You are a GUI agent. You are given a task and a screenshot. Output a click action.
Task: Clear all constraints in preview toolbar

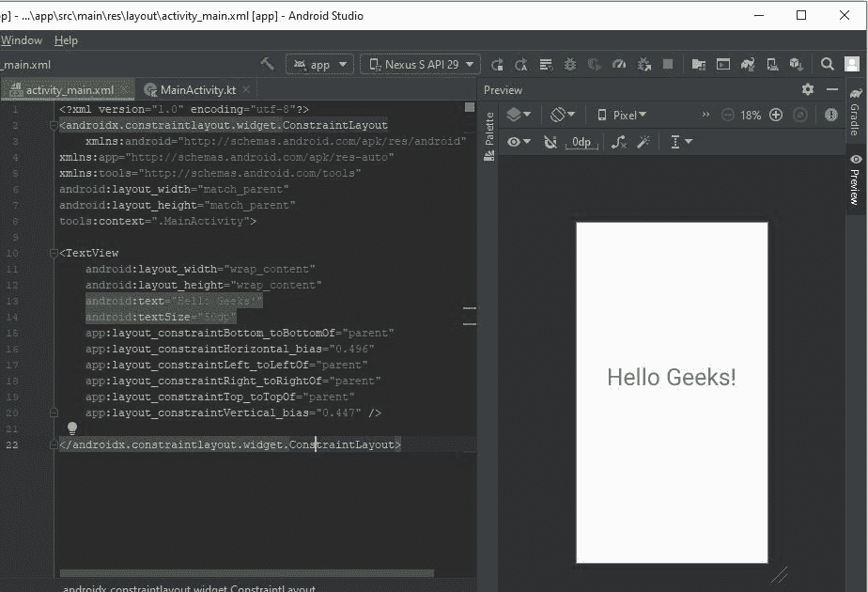pyautogui.click(x=619, y=142)
